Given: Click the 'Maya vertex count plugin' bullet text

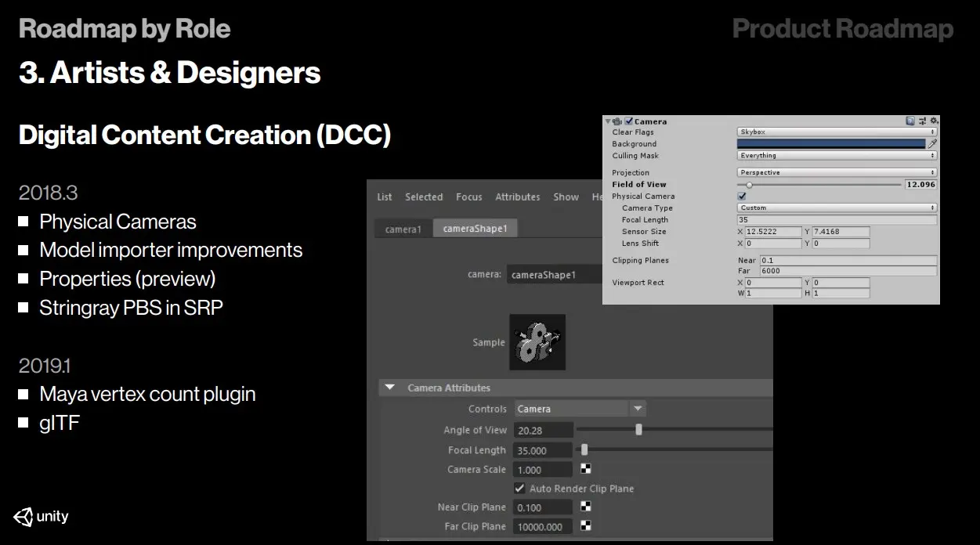Looking at the screenshot, I should 147,394.
